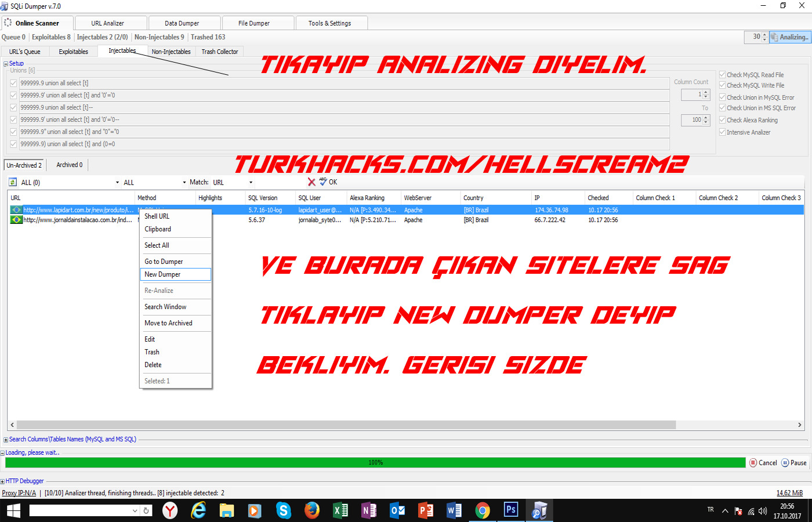Choose New Dumper in the context menu
The image size is (812, 522).
tap(175, 274)
